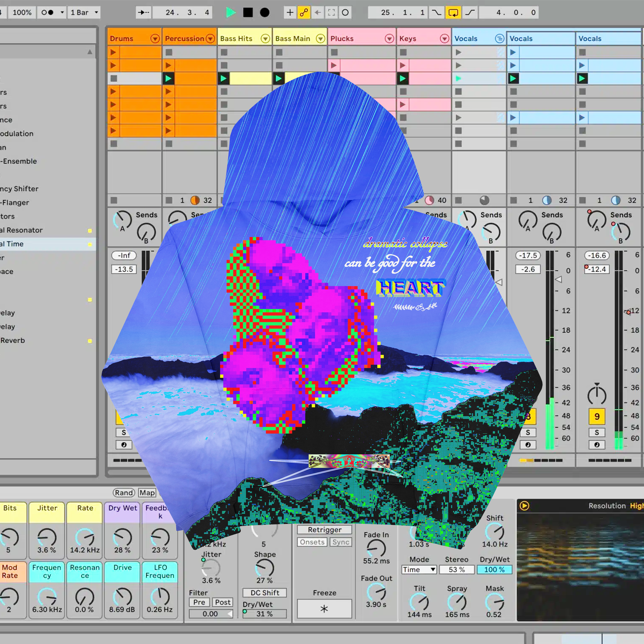Click the Capture MIDI bracket icon
This screenshot has height=644, width=644.
pos(331,13)
